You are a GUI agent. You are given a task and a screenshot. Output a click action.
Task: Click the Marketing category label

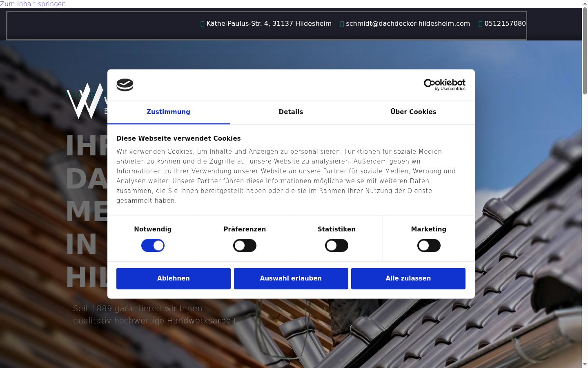click(x=429, y=229)
